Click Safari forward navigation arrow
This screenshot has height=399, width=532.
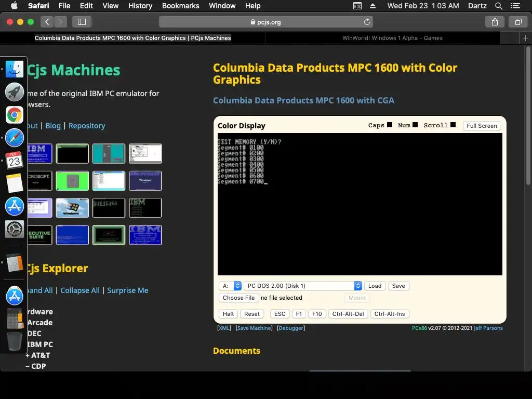(x=60, y=22)
